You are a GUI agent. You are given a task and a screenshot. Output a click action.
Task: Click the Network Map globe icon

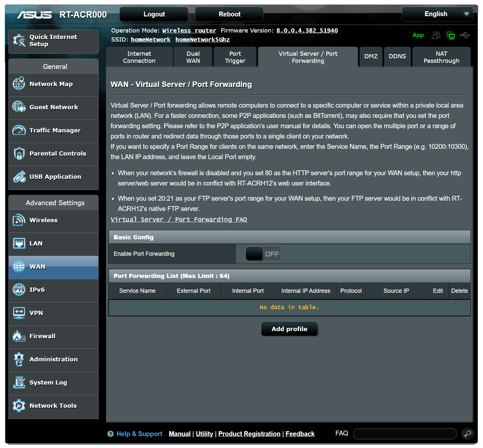[19, 84]
